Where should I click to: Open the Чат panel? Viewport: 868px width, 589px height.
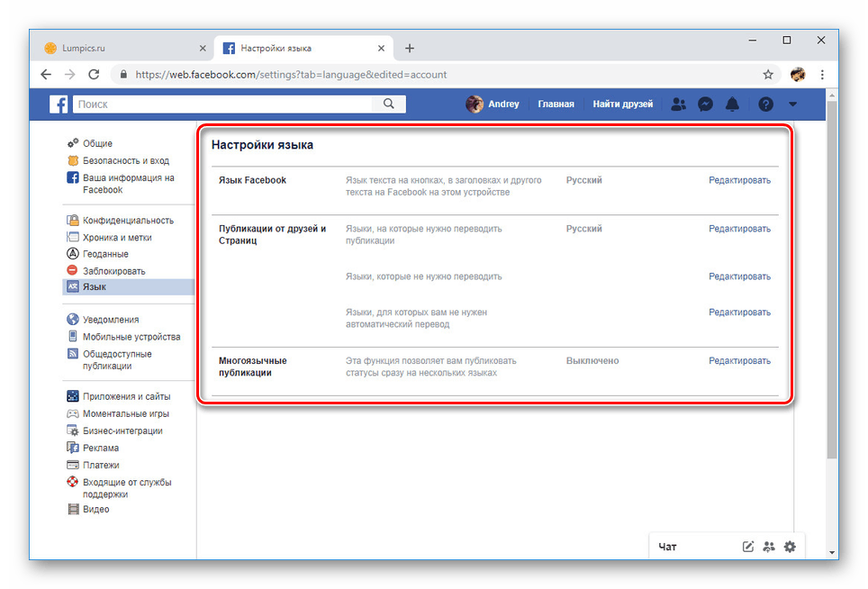pyautogui.click(x=667, y=547)
